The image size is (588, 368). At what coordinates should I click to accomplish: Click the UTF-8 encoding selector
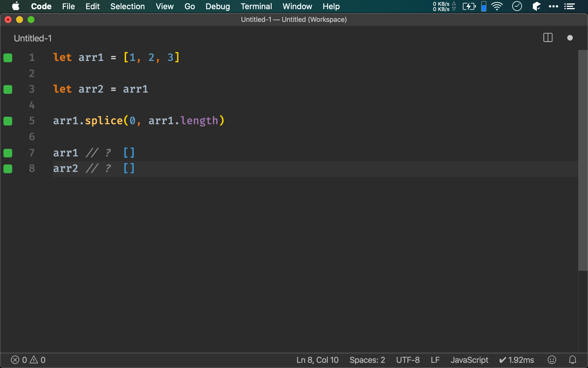(x=408, y=360)
